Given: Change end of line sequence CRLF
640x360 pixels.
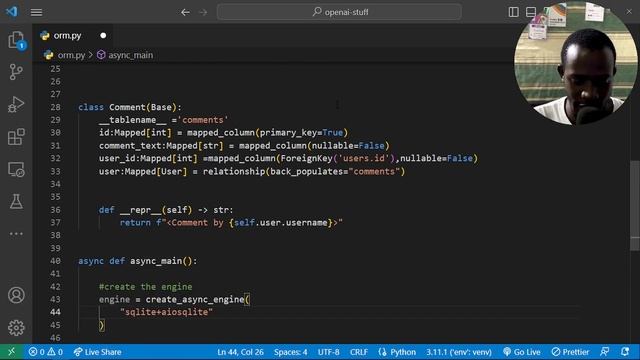Looking at the screenshot, I should [359, 352].
